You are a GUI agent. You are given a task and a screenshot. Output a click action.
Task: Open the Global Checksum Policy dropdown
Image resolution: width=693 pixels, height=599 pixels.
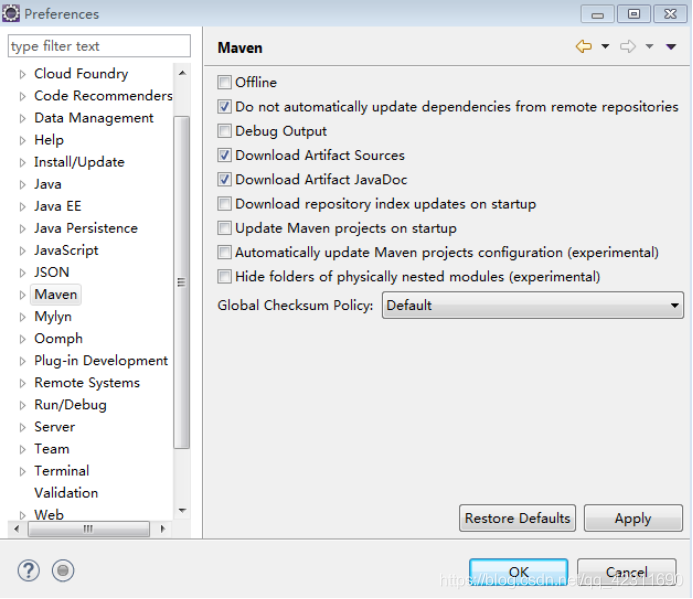(533, 305)
